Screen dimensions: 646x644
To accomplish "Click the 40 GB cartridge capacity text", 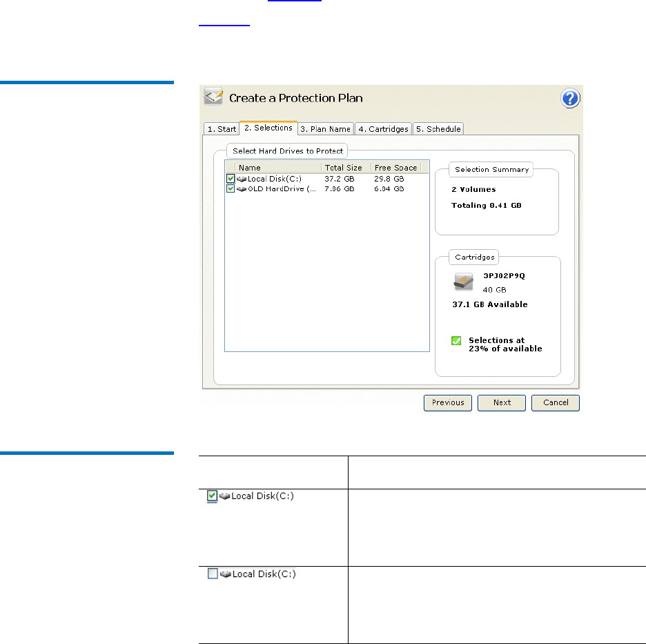I will tap(494, 290).
